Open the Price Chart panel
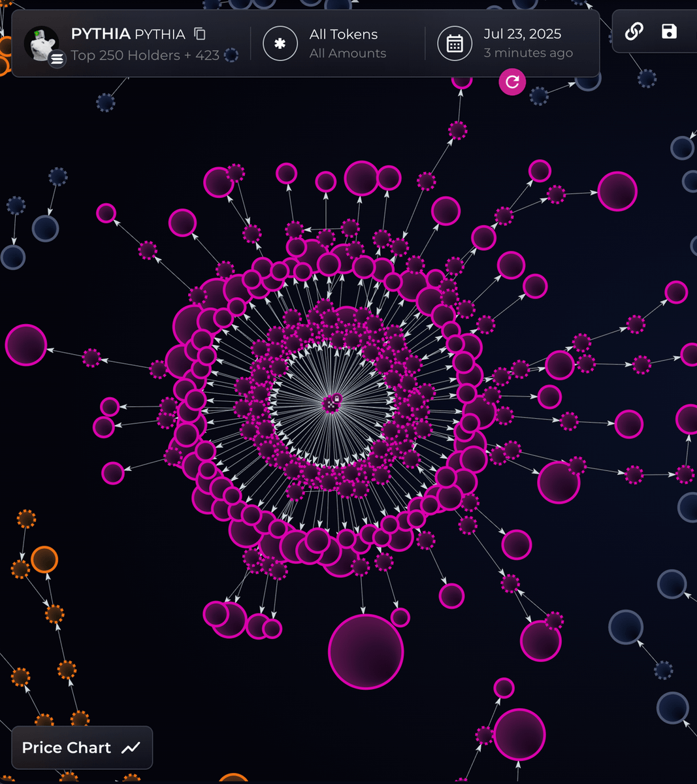Screen dimensions: 697x784 point(82,747)
